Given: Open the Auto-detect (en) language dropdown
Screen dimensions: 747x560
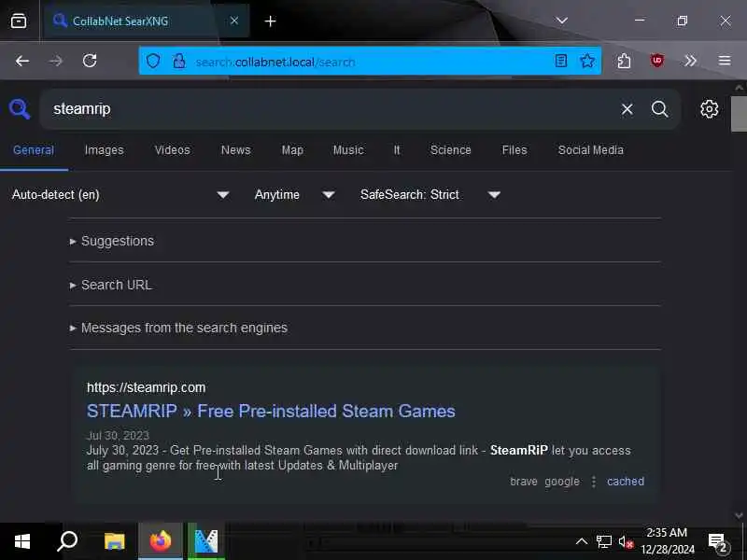Looking at the screenshot, I should coord(120,195).
